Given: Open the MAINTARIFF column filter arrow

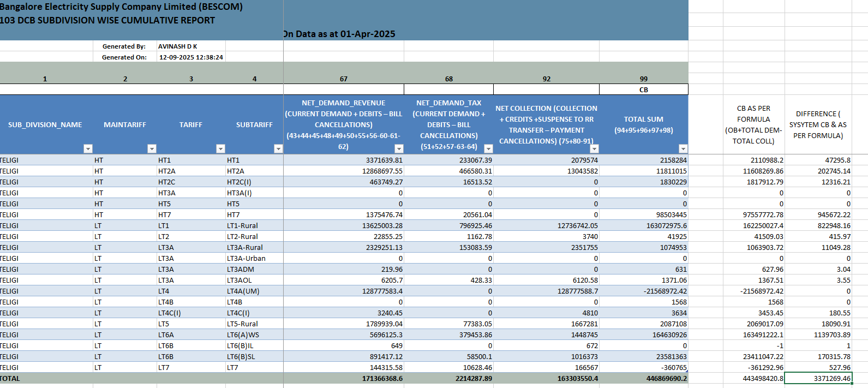Looking at the screenshot, I should 152,149.
